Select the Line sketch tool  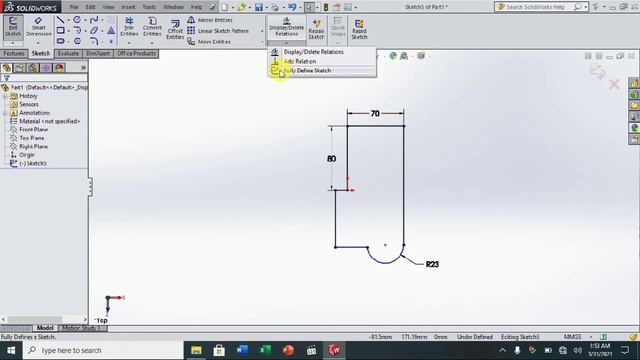[x=60, y=20]
